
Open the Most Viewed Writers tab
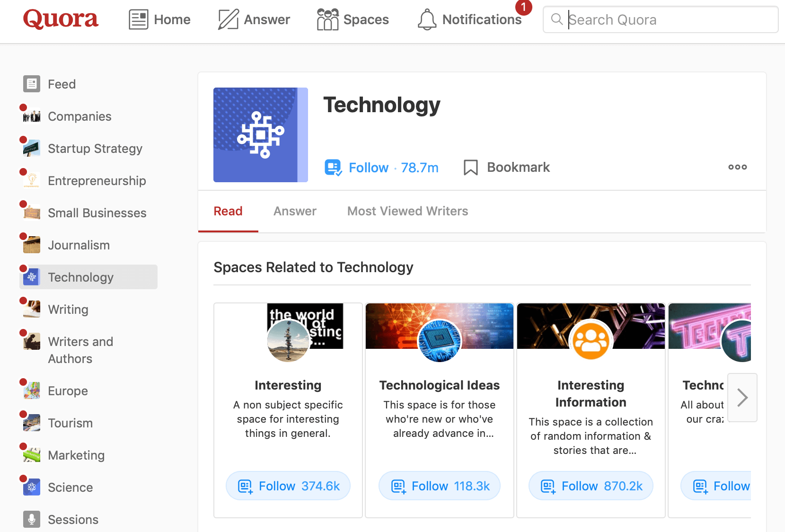pyautogui.click(x=407, y=211)
